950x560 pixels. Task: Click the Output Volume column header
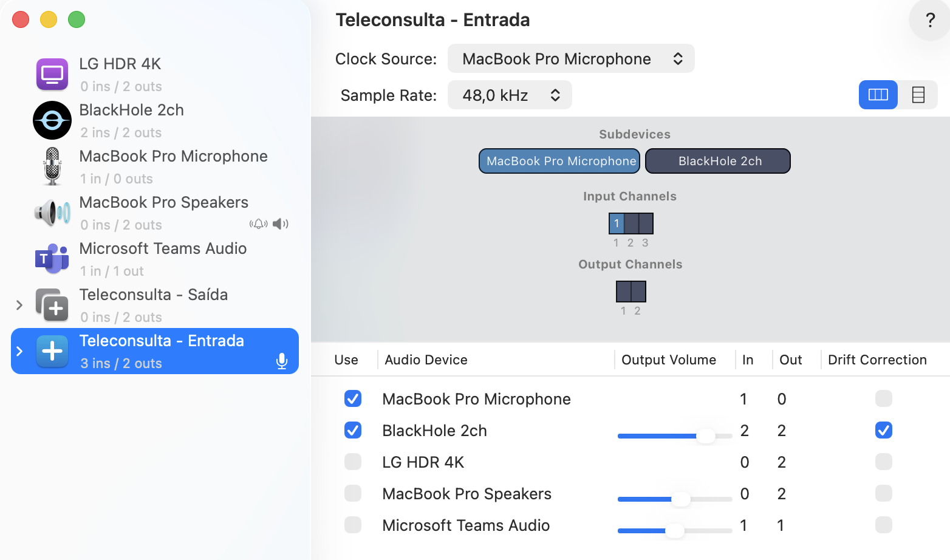(669, 360)
